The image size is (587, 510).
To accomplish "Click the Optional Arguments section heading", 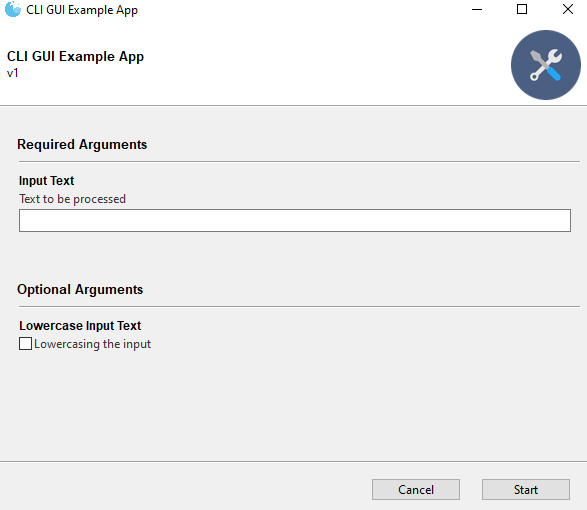I will click(x=80, y=289).
